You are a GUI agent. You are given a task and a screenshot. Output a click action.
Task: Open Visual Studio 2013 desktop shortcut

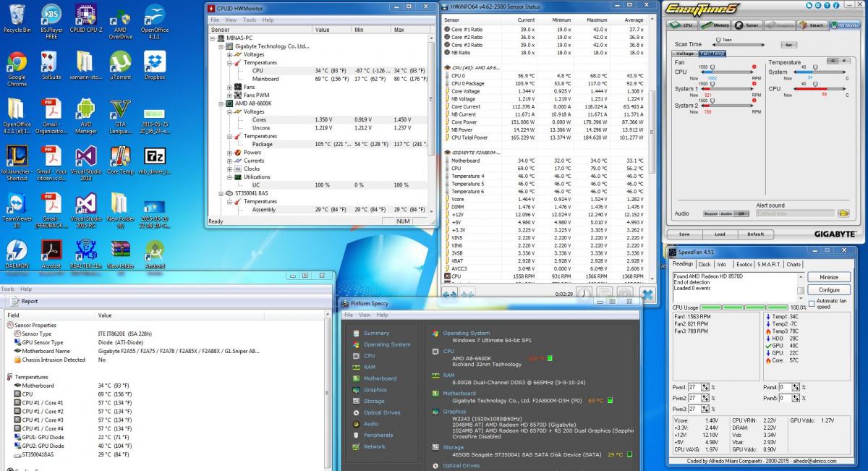pyautogui.click(x=85, y=164)
